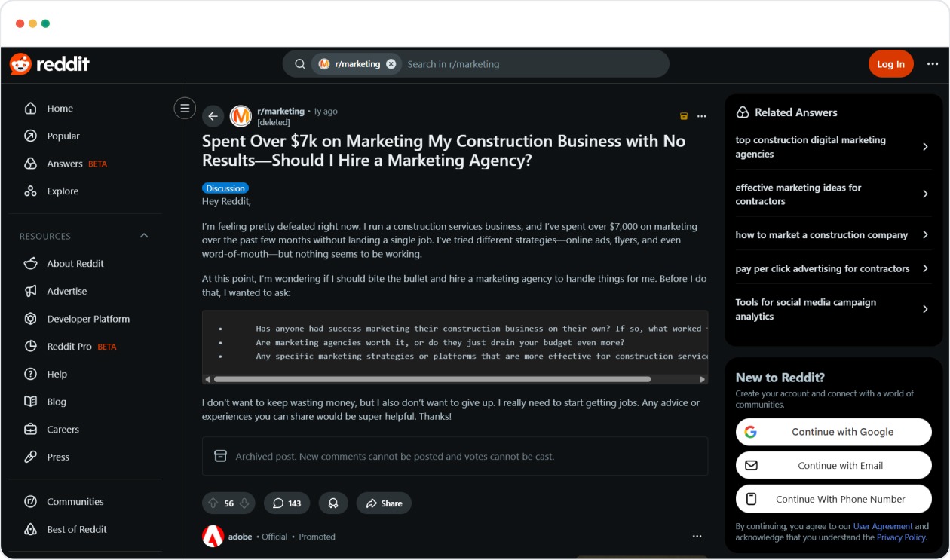Remove the r/marketing search filter chip

[391, 64]
